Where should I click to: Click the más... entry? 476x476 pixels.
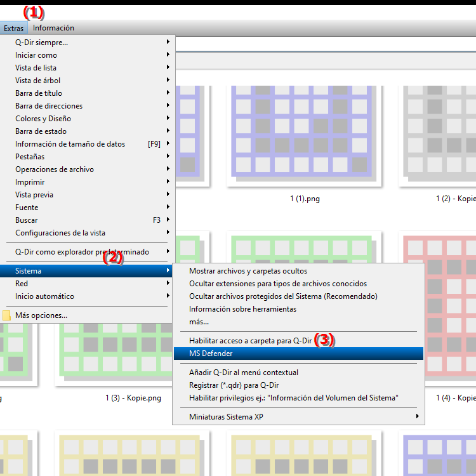[298, 322]
